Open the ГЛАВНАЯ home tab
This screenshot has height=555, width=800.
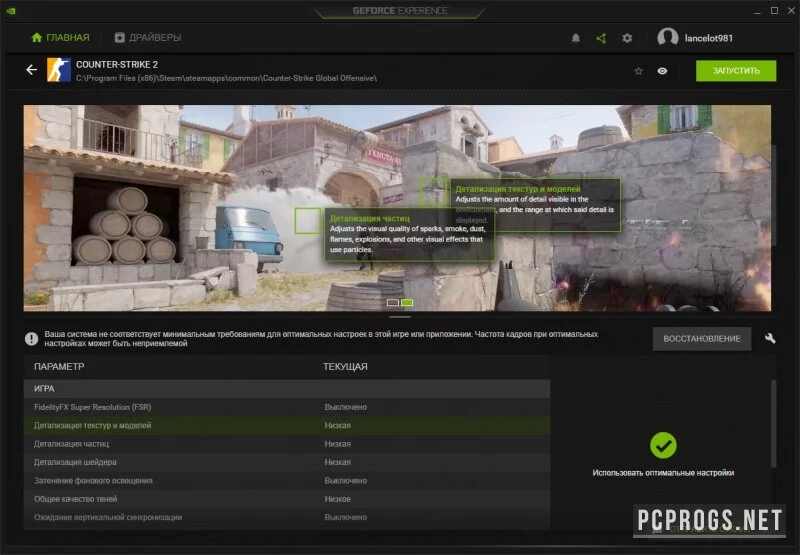(60, 38)
